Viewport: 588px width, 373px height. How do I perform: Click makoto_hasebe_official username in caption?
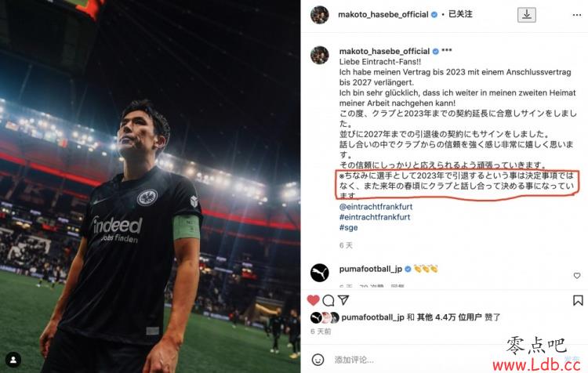(x=384, y=51)
